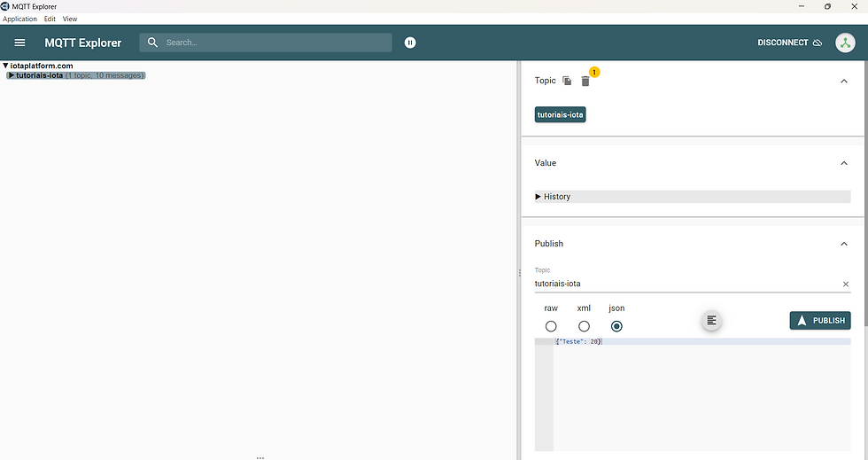
Task: Click the DISCONNECT button
Action: (789, 43)
